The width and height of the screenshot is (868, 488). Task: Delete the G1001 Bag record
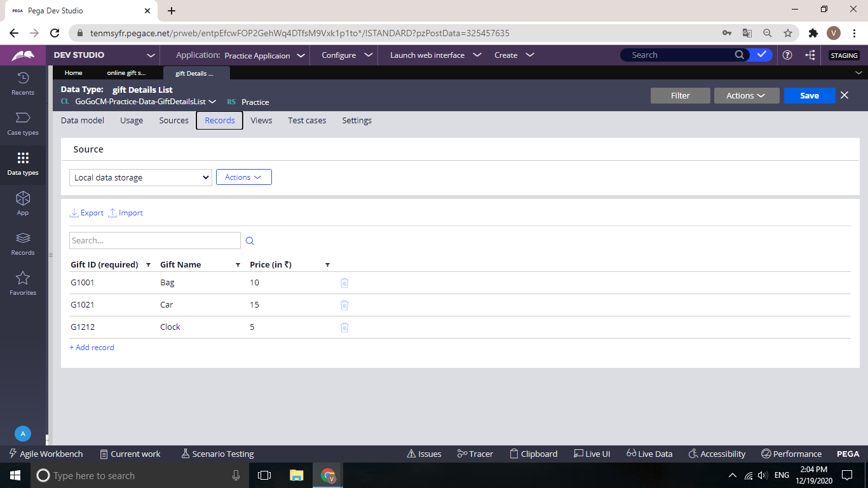pos(344,283)
